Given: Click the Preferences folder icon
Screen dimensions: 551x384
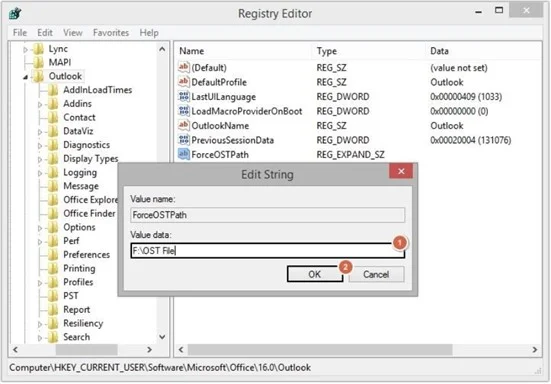Looking at the screenshot, I should coord(53,255).
